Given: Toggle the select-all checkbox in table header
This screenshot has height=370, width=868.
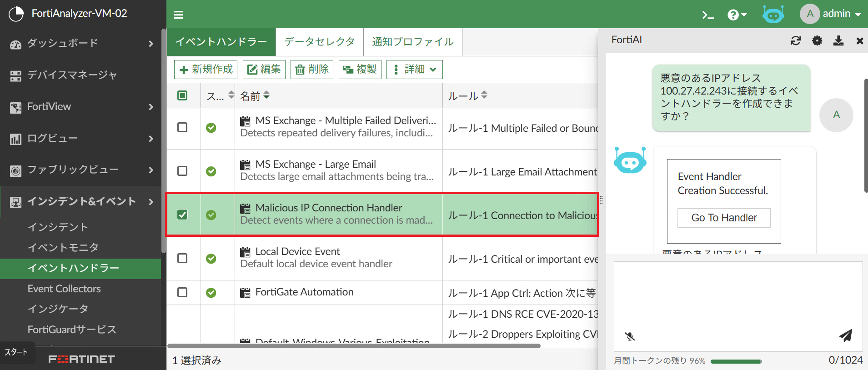Looking at the screenshot, I should pos(182,95).
